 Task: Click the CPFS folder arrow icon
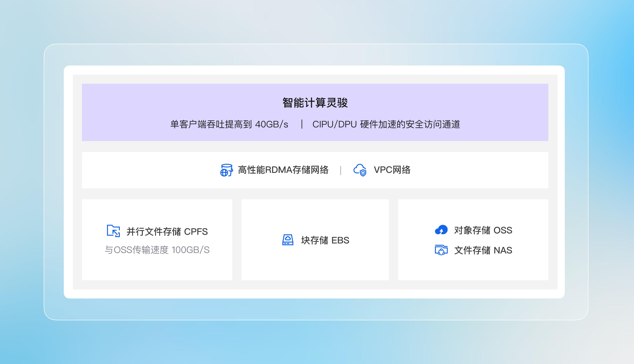(x=113, y=231)
